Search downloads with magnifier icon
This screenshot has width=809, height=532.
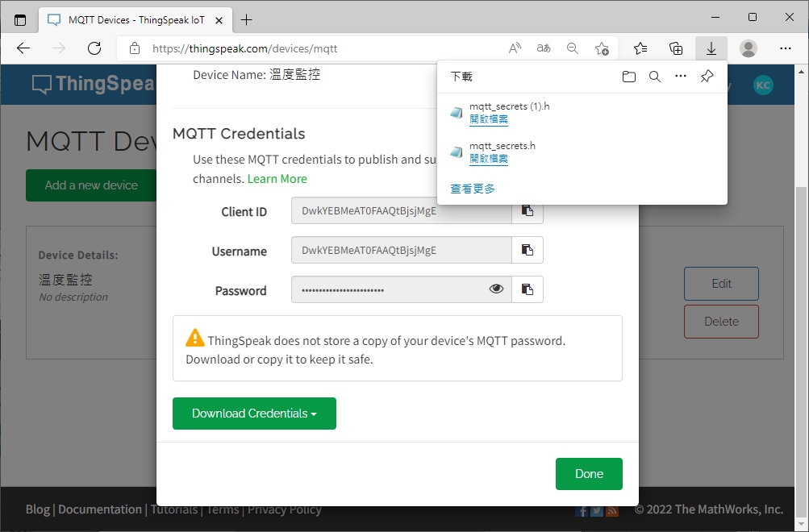[x=655, y=77]
